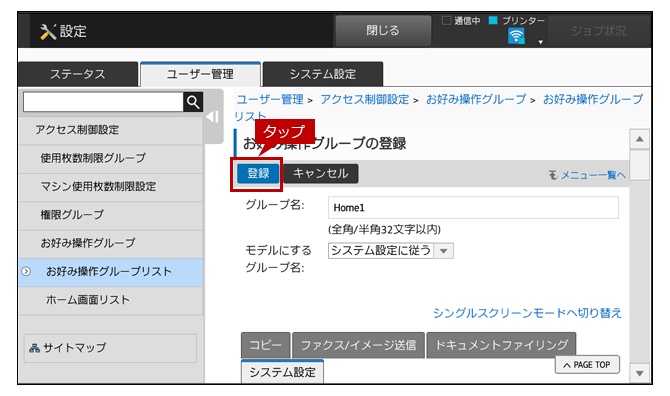The width and height of the screenshot is (670, 396).
Task: Select お好み操作グループリスト sidebar item
Action: click(x=111, y=272)
